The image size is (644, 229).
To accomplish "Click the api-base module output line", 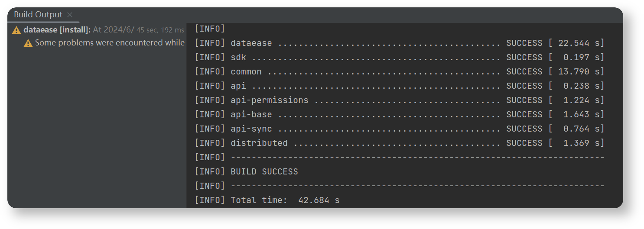I will (x=399, y=115).
